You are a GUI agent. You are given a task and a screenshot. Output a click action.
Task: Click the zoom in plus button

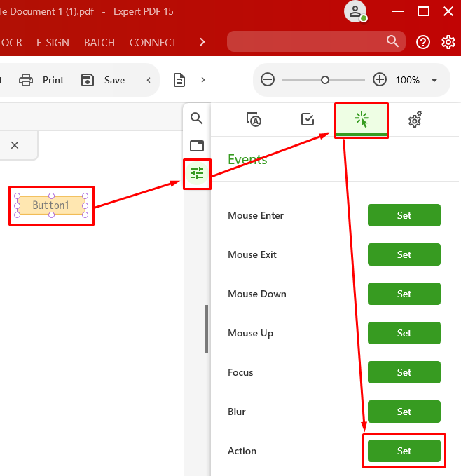coord(380,80)
